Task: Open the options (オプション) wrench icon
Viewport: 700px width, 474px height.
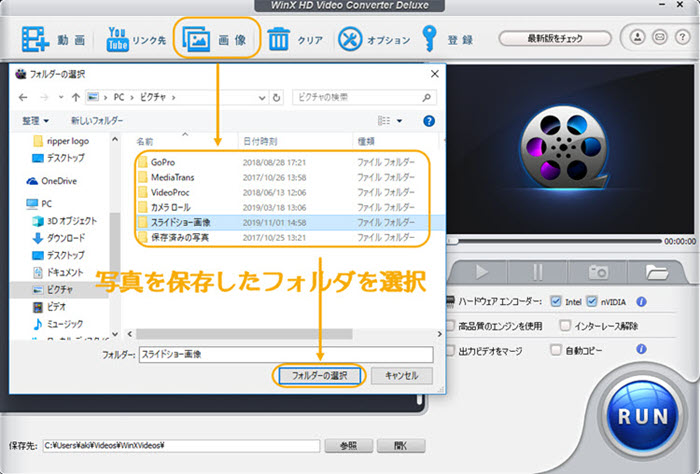Action: (x=350, y=39)
